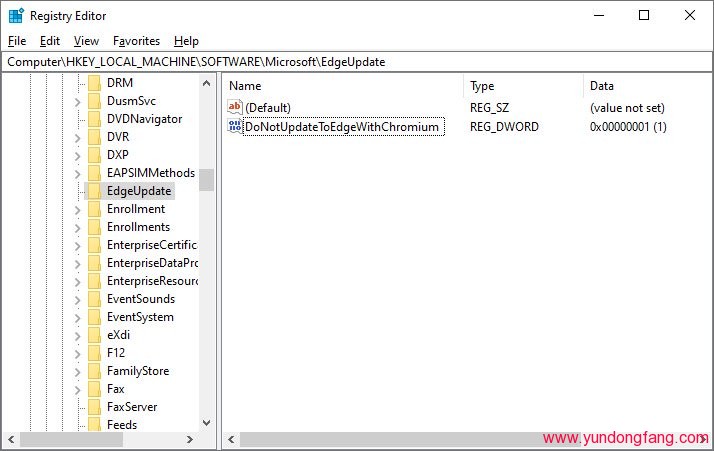Open the Favorites menu
Screen dimensions: 714x451
pyautogui.click(x=136, y=41)
